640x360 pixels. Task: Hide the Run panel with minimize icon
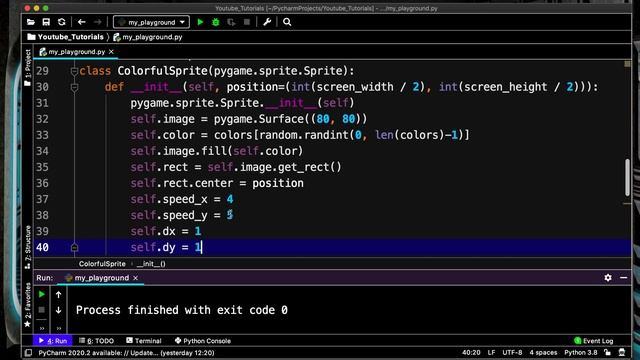tap(623, 278)
